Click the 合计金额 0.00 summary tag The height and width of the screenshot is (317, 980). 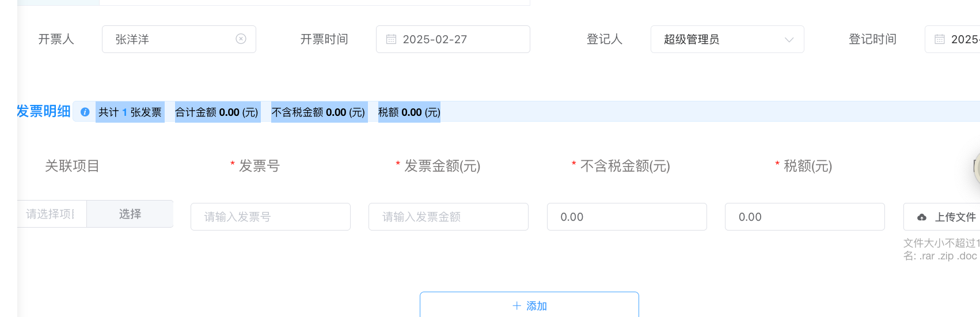[217, 112]
